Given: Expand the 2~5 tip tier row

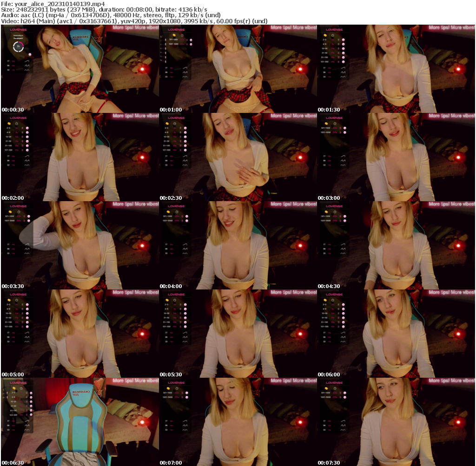Looking at the screenshot, I should click(x=324, y=40).
